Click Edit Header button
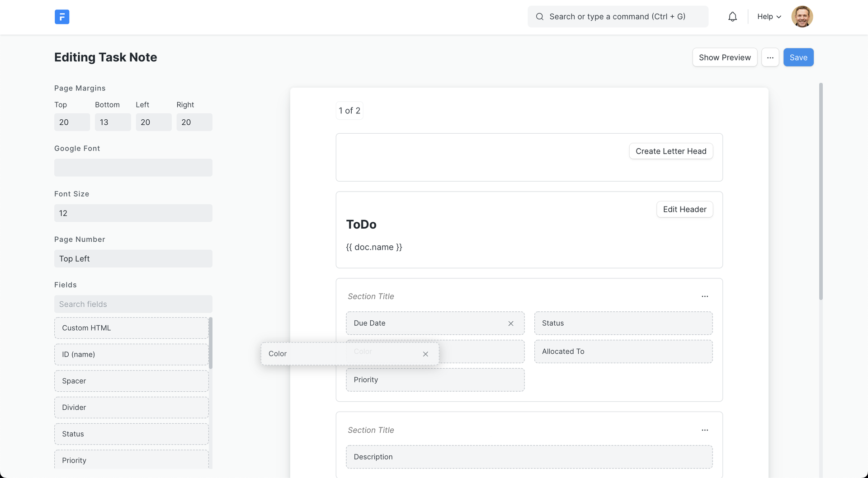The height and width of the screenshot is (478, 868). tap(684, 210)
